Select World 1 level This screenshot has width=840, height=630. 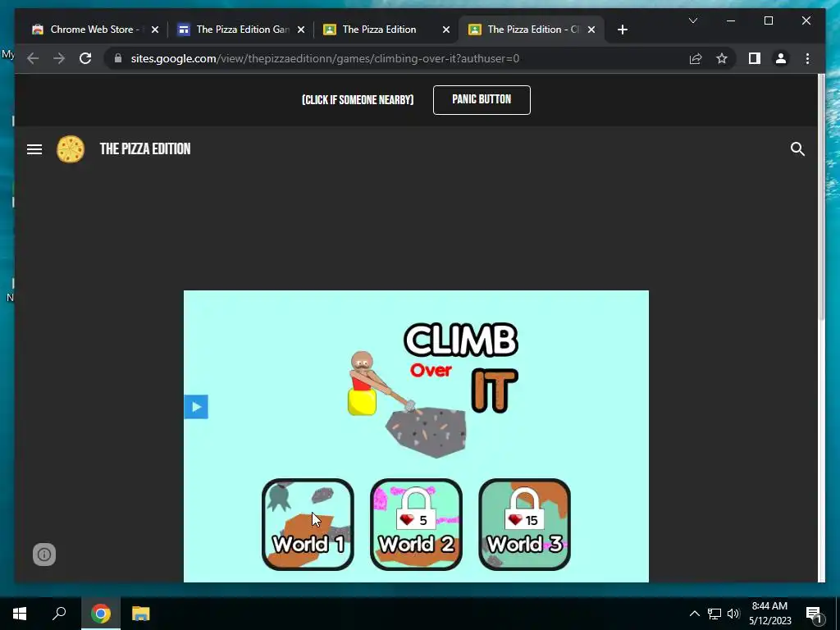coord(308,524)
